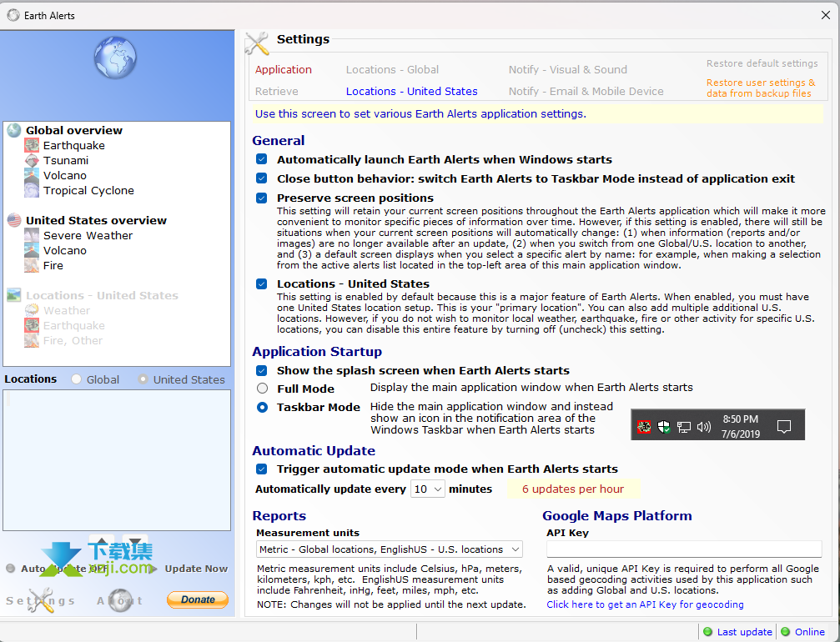Open Notify - Email & Mobile Device tab
This screenshot has height=642, width=840.
point(586,91)
